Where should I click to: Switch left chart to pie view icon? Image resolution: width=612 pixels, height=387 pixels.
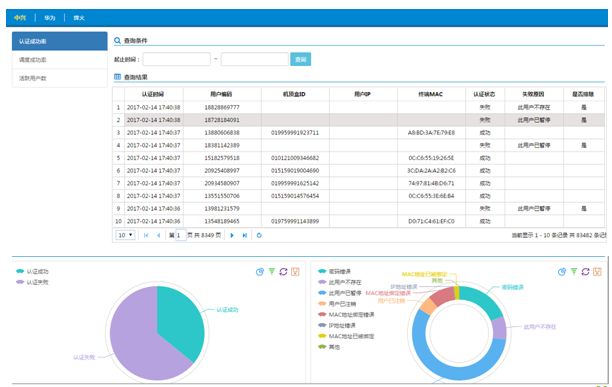[260, 272]
